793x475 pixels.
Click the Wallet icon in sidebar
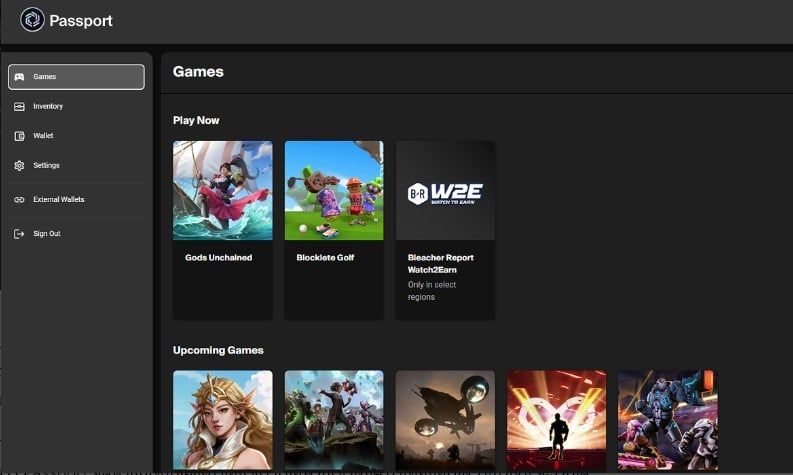click(19, 136)
